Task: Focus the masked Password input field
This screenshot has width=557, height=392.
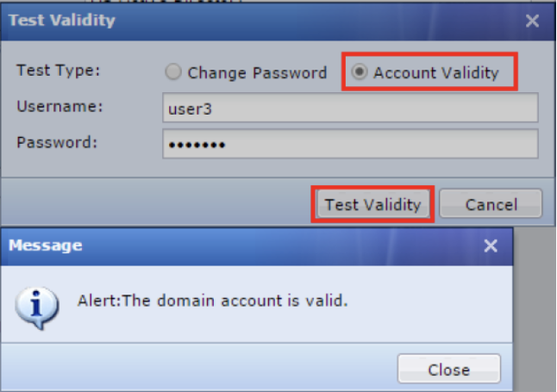Action: tap(349, 144)
